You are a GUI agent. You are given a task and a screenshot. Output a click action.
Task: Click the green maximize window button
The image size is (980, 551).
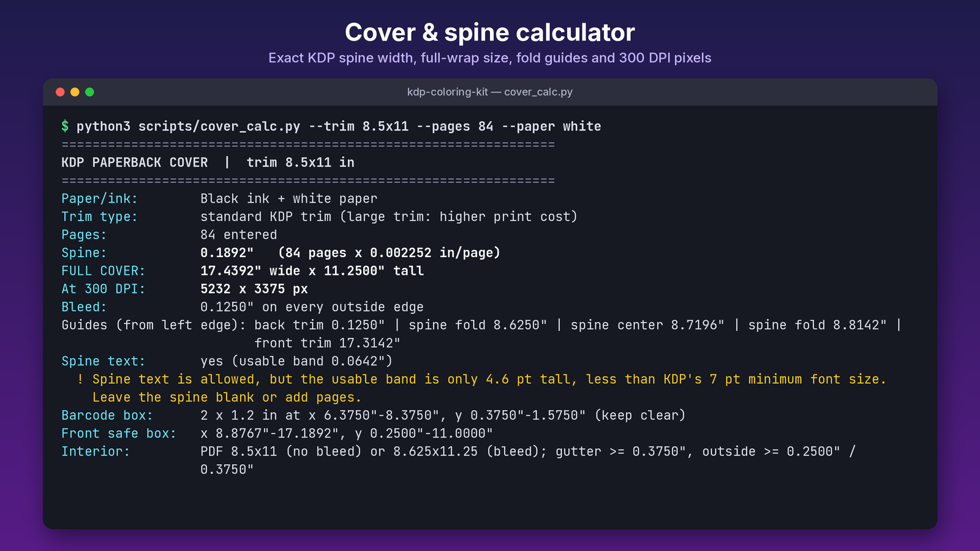tap(89, 92)
